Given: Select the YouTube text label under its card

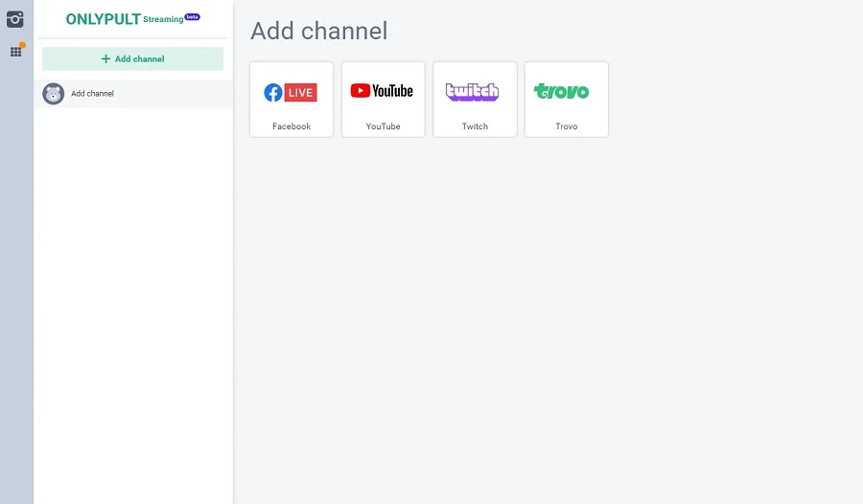Looking at the screenshot, I should click(383, 126).
